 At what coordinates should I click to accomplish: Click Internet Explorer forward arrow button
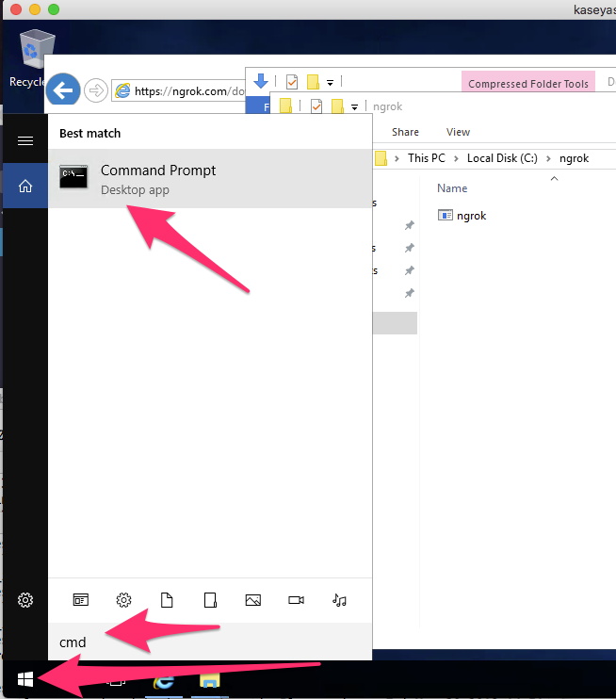coord(96,90)
